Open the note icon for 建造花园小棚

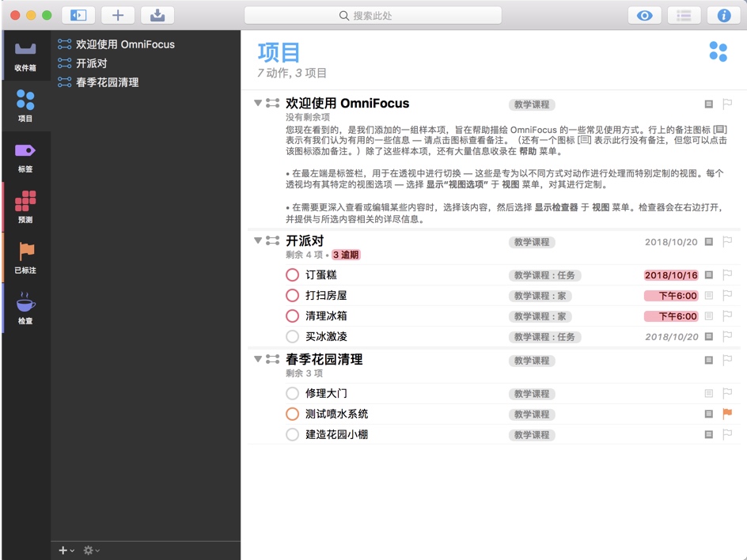coord(709,434)
